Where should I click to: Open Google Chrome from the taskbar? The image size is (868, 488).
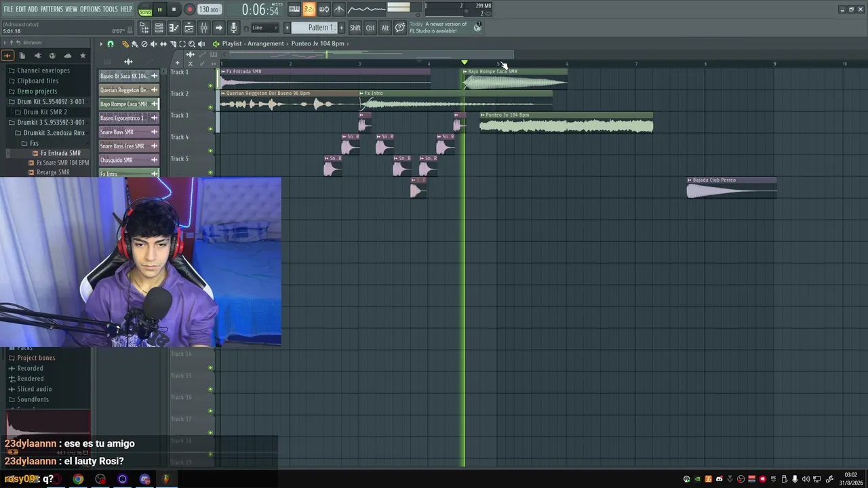point(78,479)
